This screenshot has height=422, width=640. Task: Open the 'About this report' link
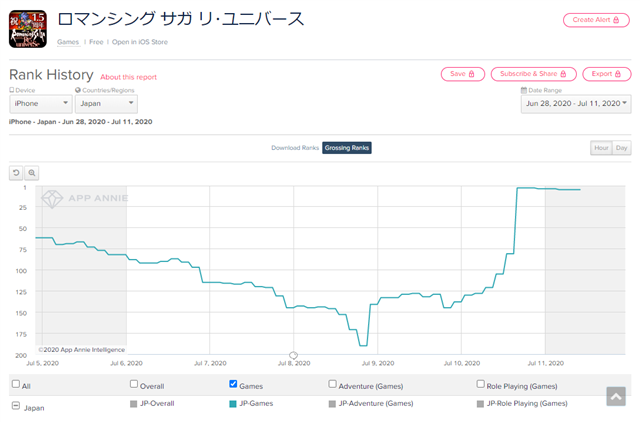[x=129, y=77]
